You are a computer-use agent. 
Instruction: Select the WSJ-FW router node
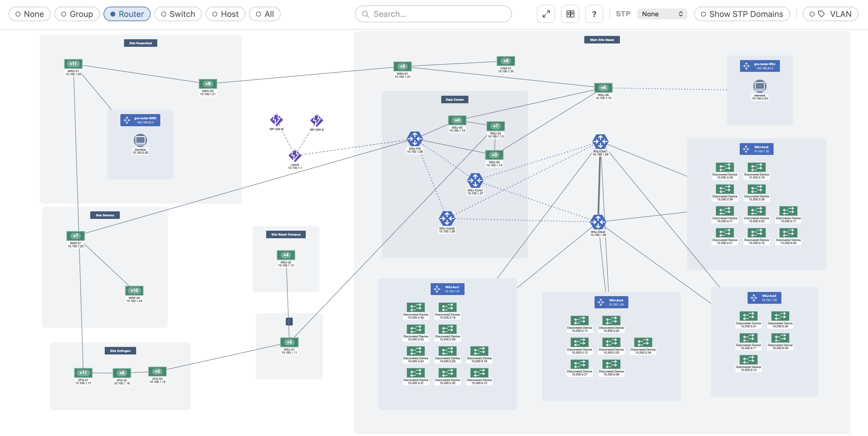click(415, 139)
